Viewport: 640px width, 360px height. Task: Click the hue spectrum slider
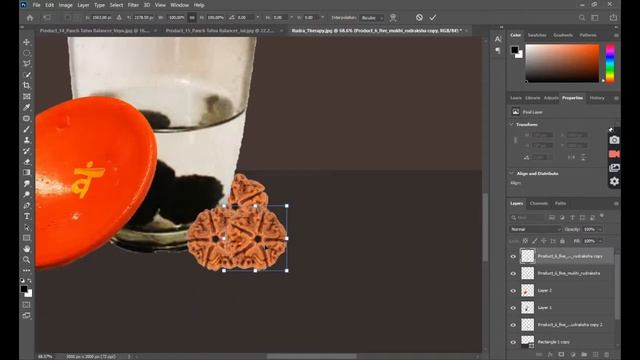(x=610, y=63)
